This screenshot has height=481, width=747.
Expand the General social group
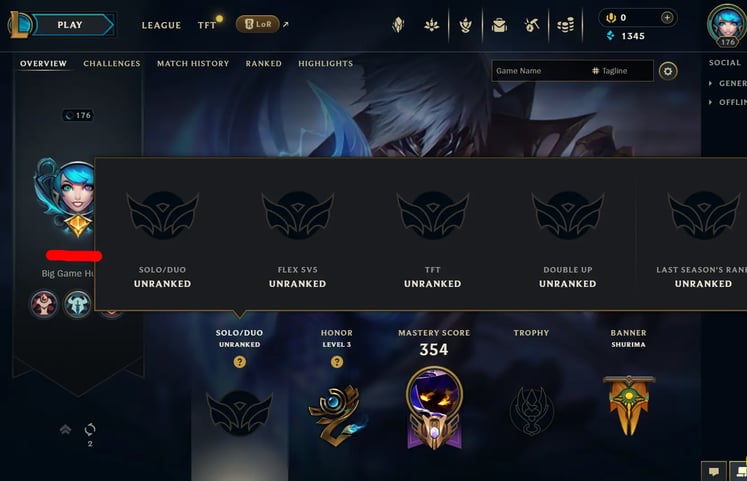click(x=728, y=83)
